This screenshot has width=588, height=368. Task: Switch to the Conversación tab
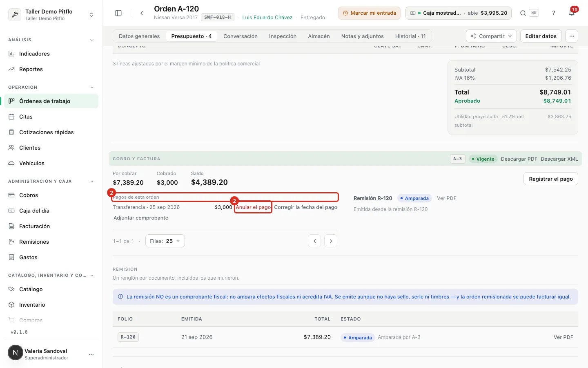click(241, 36)
